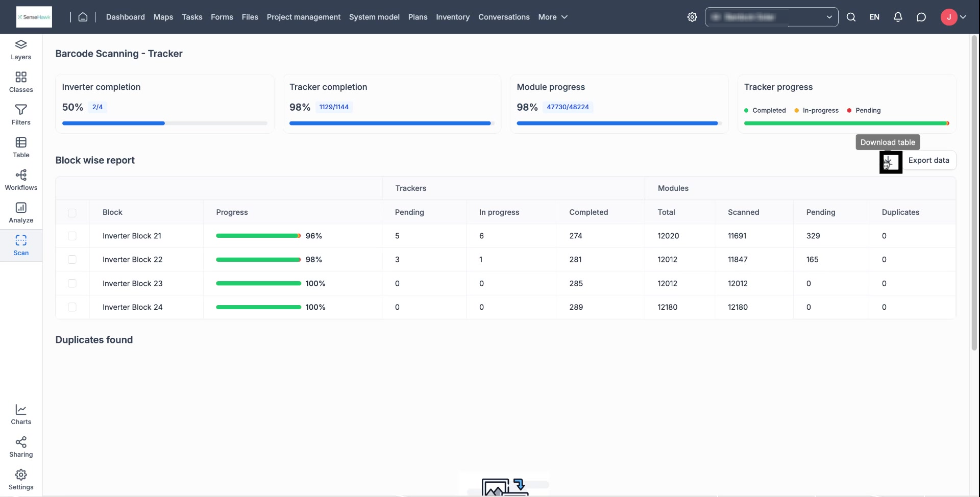The image size is (980, 497).
Task: Open the Dashboard menu
Action: point(126,17)
